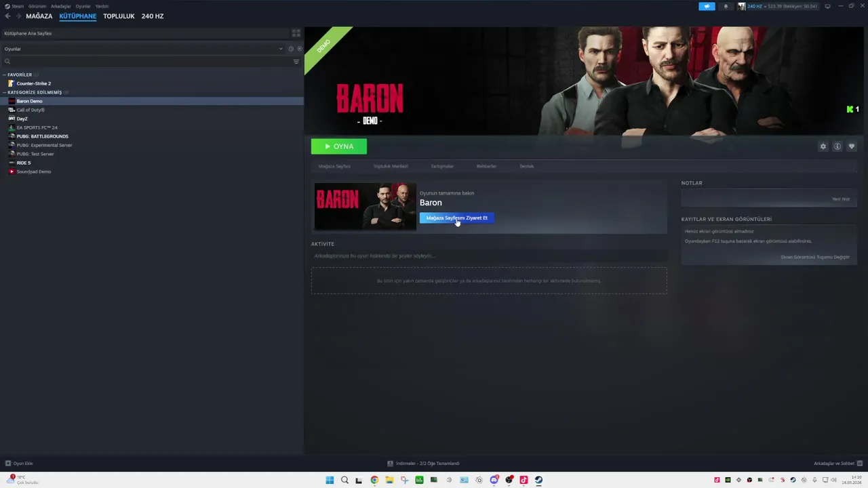Click the green OYNA play button
The width and height of the screenshot is (868, 488).
(339, 146)
